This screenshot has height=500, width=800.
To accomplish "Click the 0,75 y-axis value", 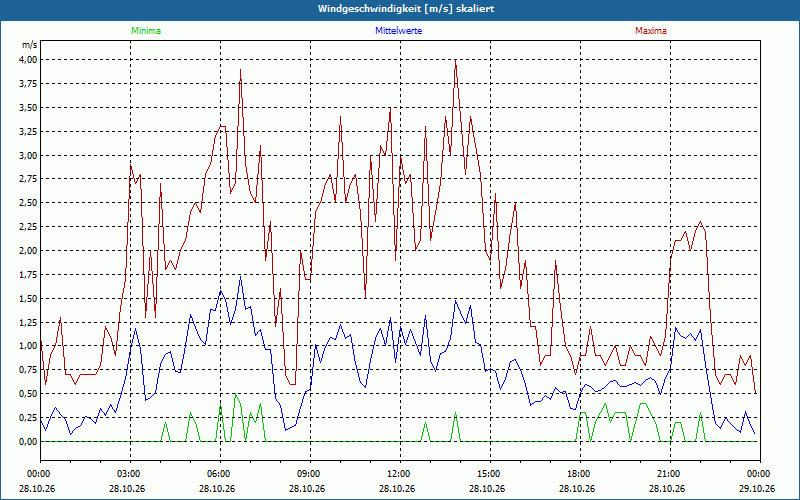I will coord(28,370).
